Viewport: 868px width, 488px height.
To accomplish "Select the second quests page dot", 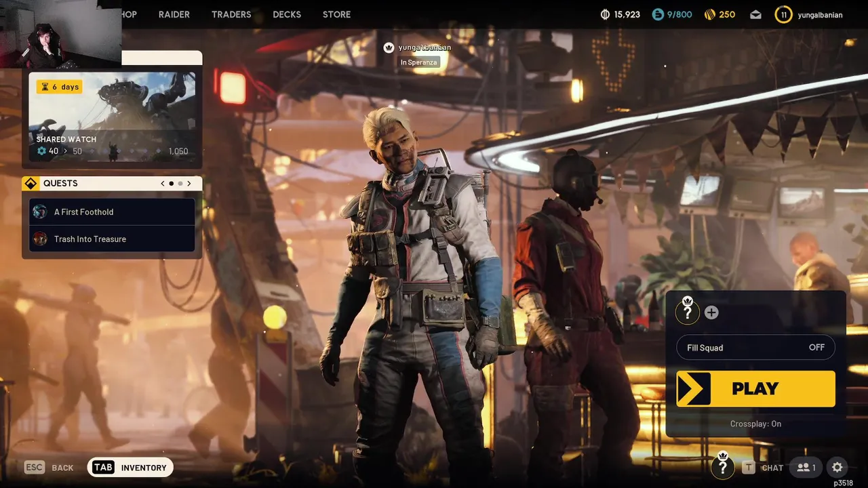I will (x=180, y=184).
